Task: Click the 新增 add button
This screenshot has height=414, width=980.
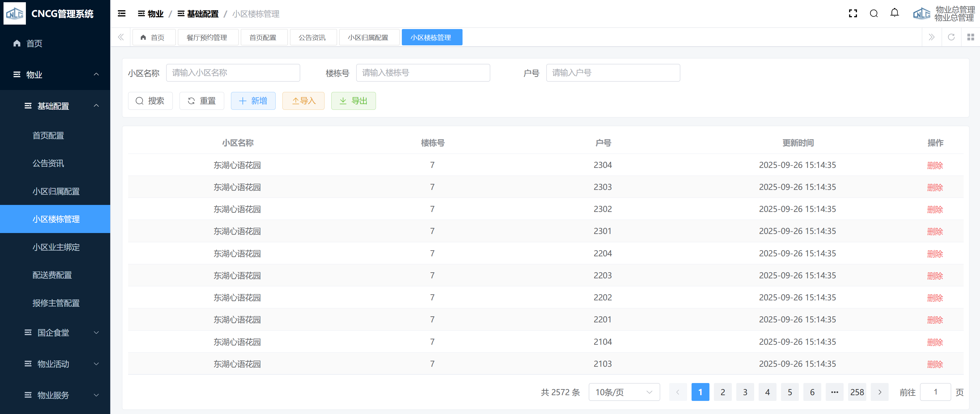Action: [x=253, y=101]
